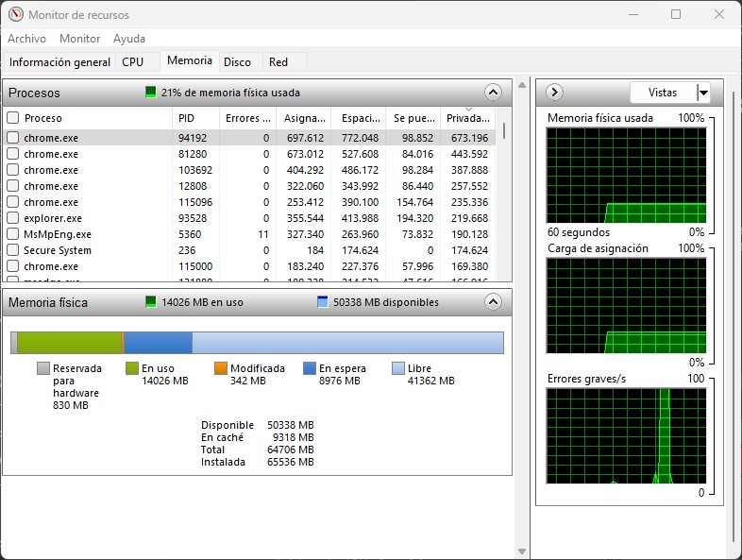Collapse the Procesos section
Image resolution: width=742 pixels, height=560 pixels.
tap(493, 92)
